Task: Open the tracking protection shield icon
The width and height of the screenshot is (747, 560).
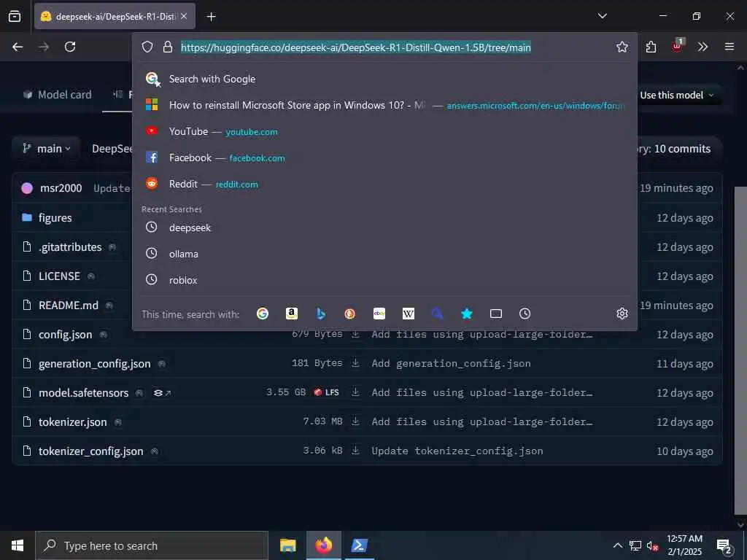Action: (x=147, y=47)
